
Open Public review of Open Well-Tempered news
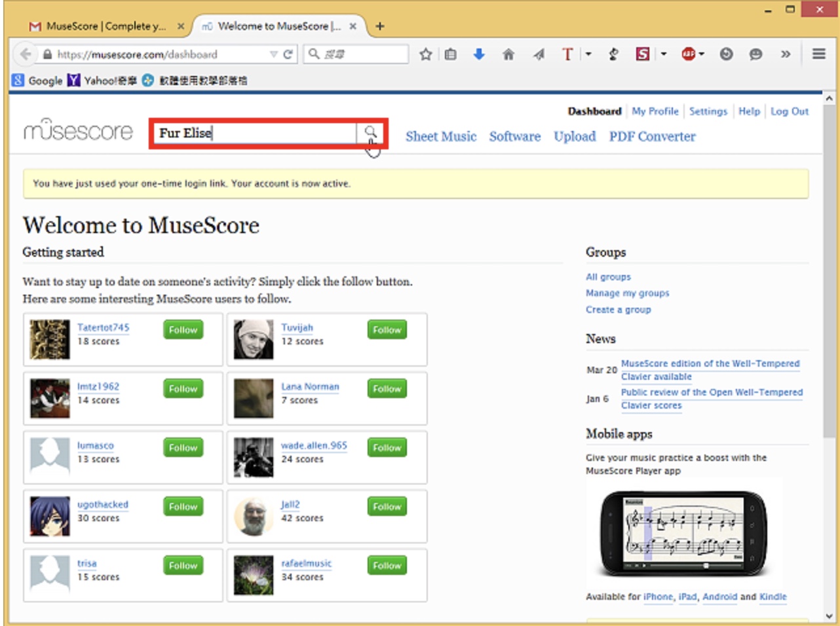(712, 399)
